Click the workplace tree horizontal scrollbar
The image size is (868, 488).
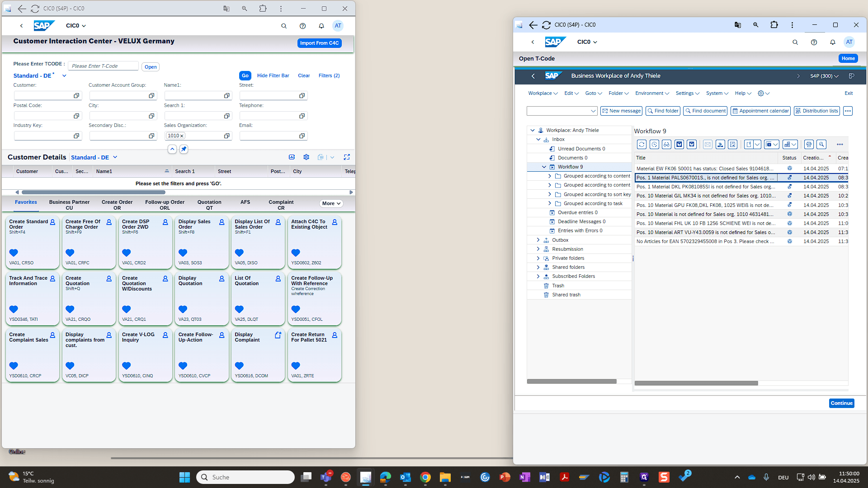click(x=572, y=381)
